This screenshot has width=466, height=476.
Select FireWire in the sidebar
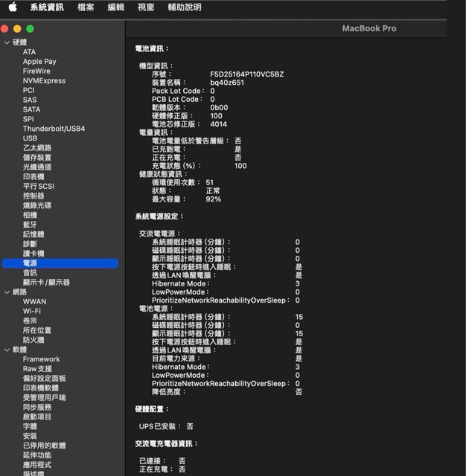tap(36, 71)
